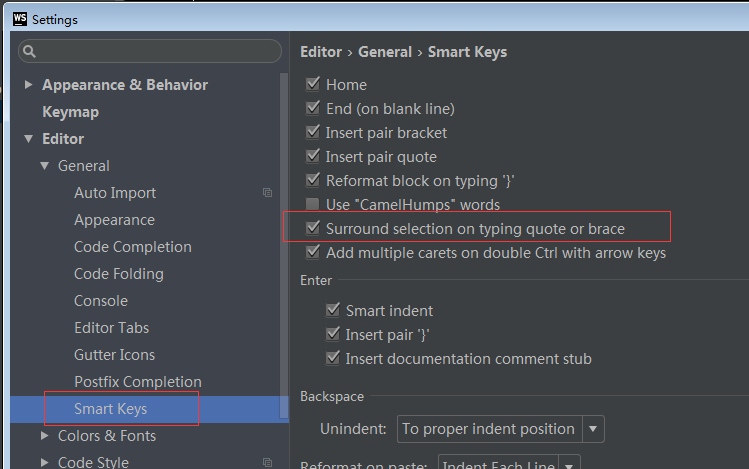Open the Unindent dropdown arrow
Viewport: 749px width, 469px height.
pos(593,429)
